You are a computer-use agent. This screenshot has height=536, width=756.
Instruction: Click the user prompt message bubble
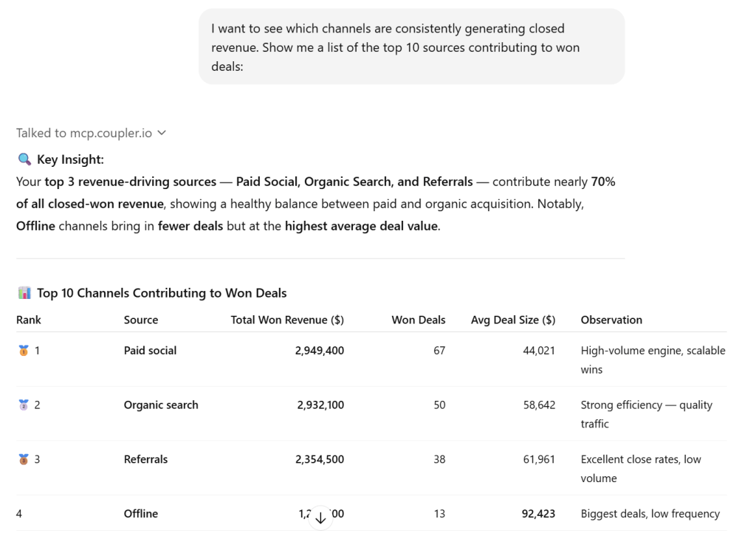pyautogui.click(x=411, y=47)
